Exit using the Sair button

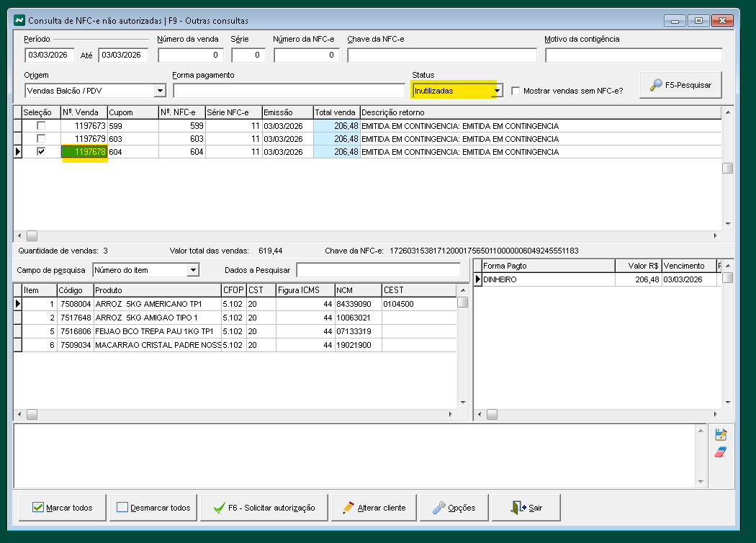click(x=526, y=508)
